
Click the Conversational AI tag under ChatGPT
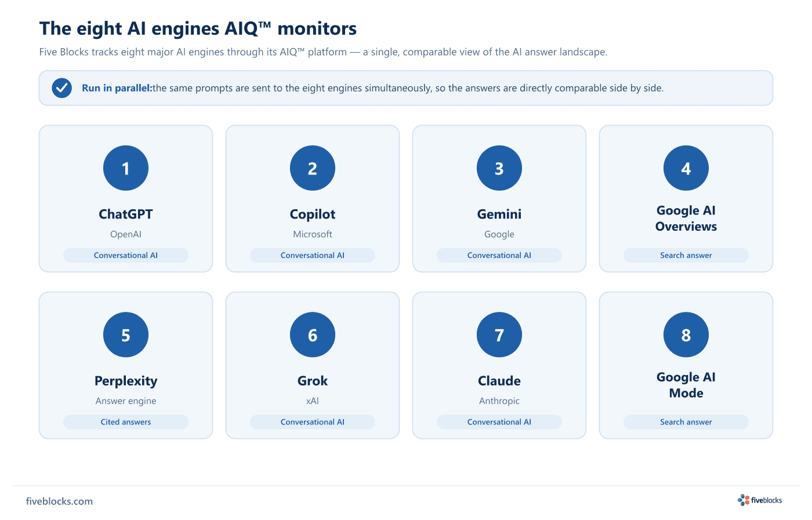pyautogui.click(x=126, y=255)
